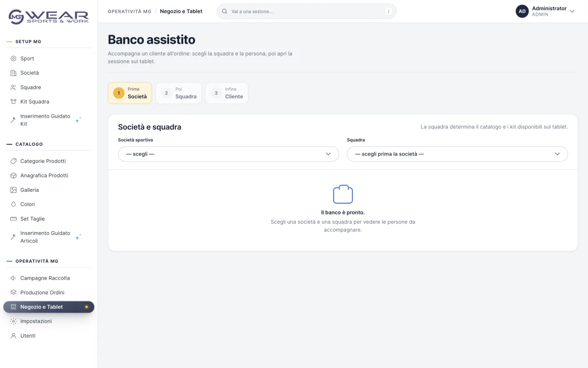Image resolution: width=588 pixels, height=368 pixels.
Task: Click the Set Taglie ruler icon
Action: click(13, 219)
